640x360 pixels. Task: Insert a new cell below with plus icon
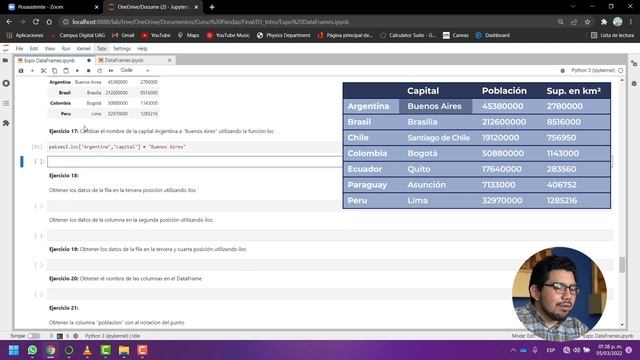tap(32, 71)
